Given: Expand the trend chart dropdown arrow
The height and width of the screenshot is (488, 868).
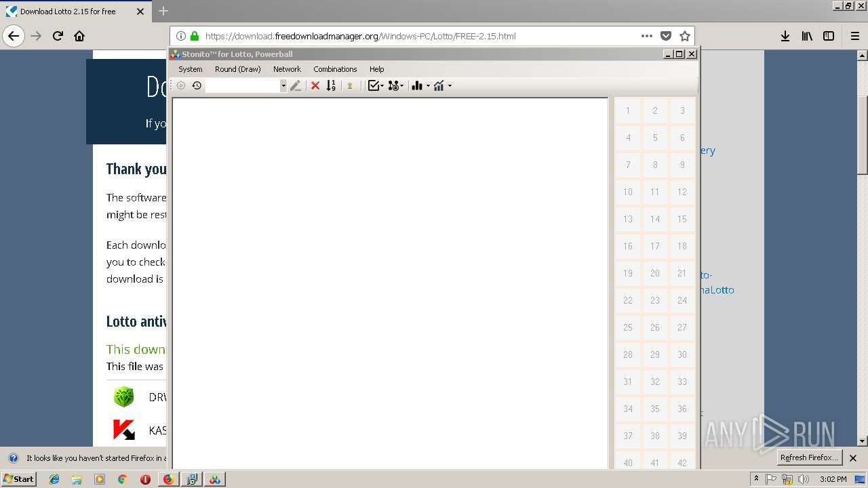Looking at the screenshot, I should pos(450,86).
